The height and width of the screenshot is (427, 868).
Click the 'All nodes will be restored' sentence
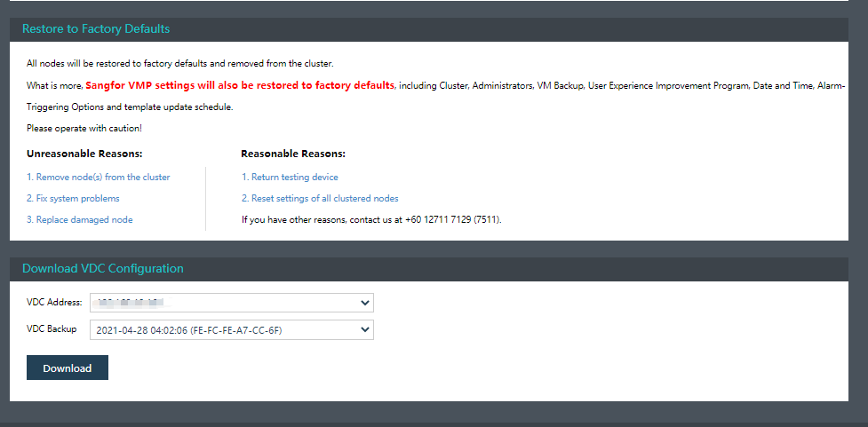[180, 64]
